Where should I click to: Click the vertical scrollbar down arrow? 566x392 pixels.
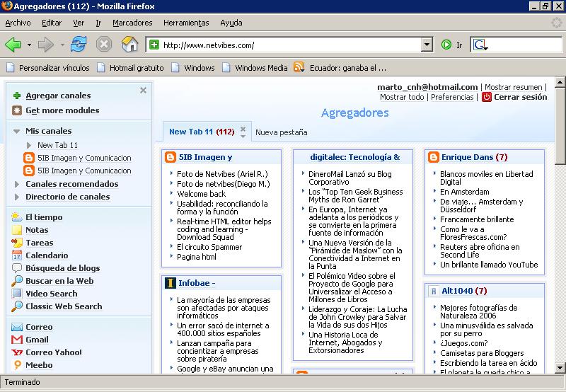[x=560, y=368]
